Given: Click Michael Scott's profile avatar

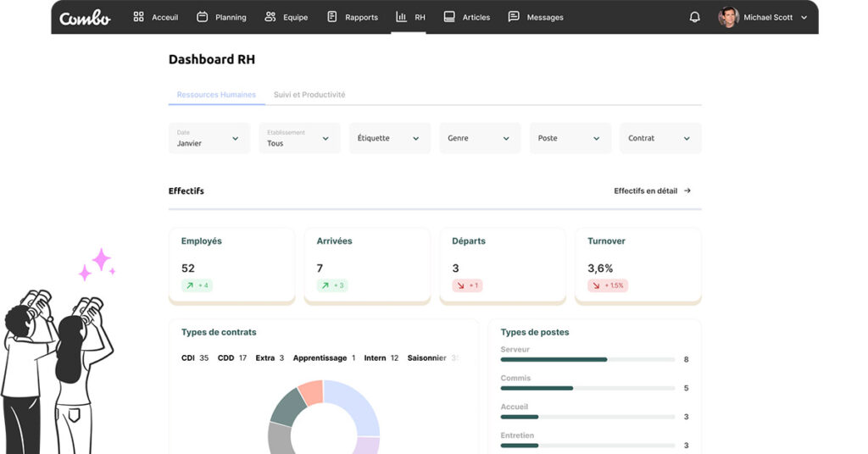Looking at the screenshot, I should click(x=728, y=17).
